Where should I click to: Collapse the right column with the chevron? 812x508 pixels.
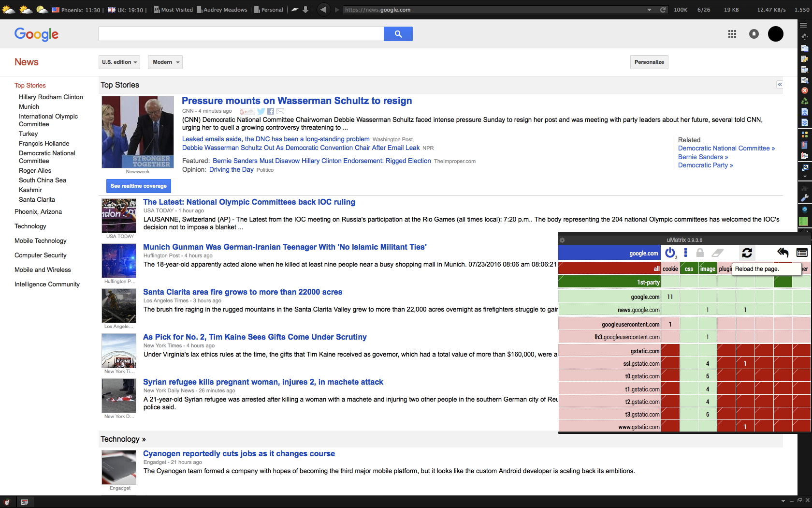780,85
